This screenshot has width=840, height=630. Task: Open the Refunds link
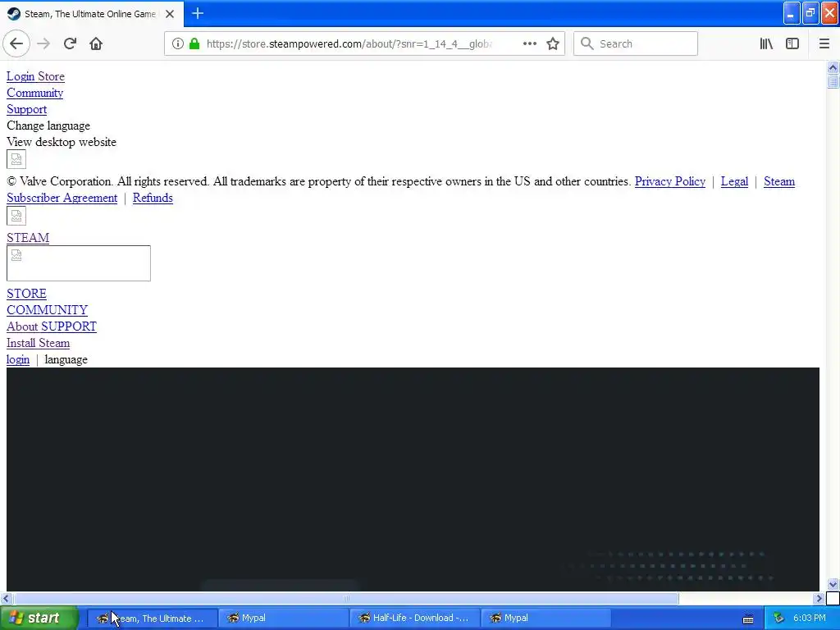click(153, 198)
